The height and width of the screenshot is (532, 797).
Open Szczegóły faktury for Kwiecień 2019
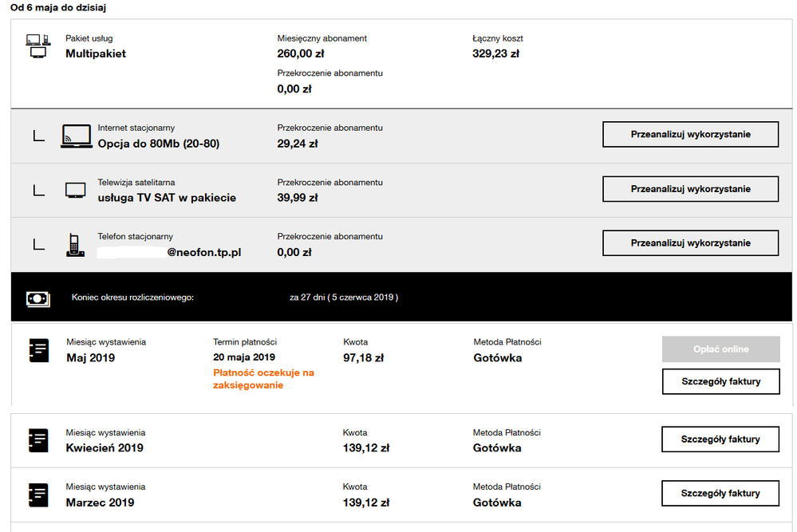(x=720, y=439)
